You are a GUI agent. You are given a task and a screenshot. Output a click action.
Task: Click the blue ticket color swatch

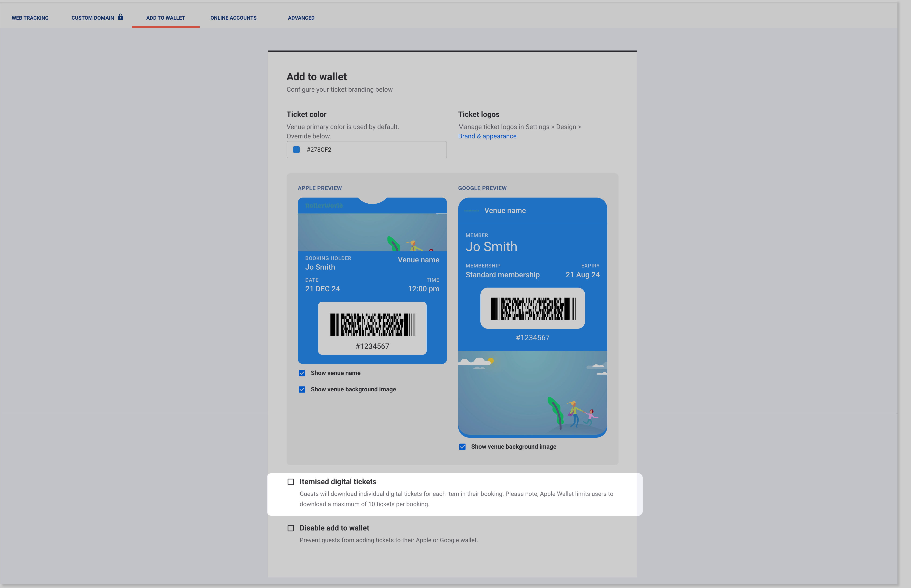(x=297, y=150)
